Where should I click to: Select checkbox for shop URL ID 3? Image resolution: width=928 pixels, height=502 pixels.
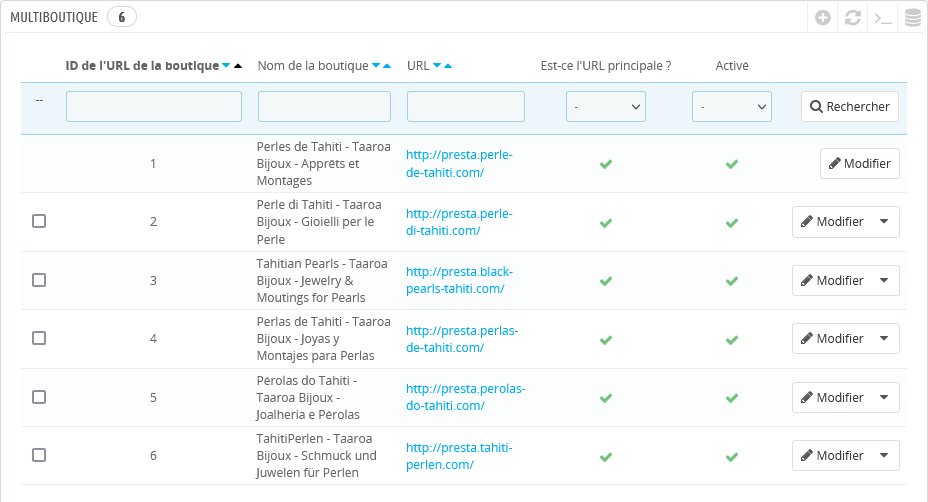coord(39,280)
